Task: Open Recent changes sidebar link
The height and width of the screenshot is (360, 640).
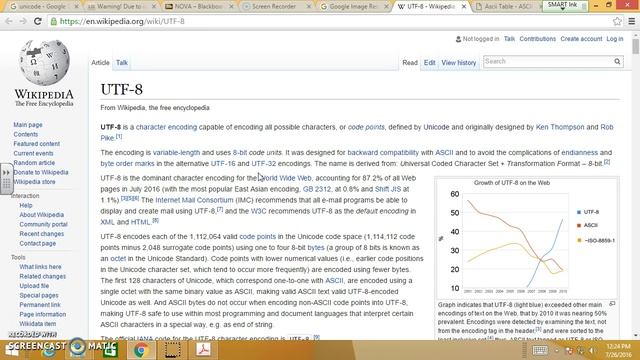Action: point(42,233)
